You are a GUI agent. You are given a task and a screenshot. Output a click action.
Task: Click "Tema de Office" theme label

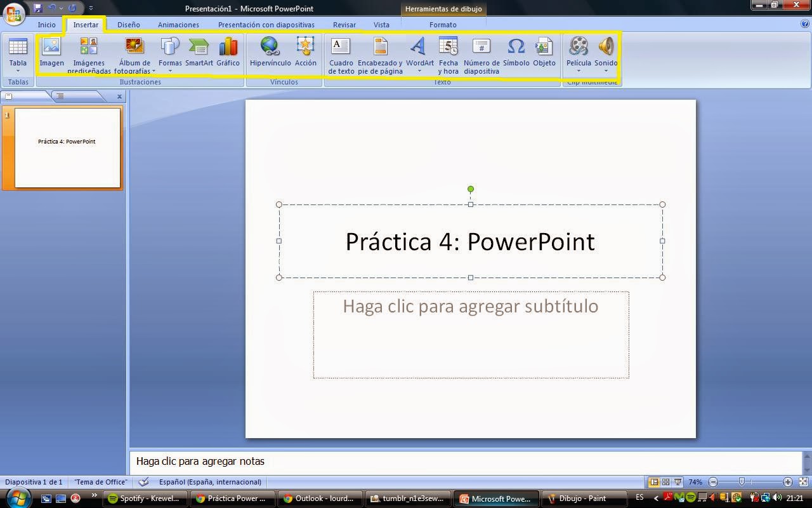coord(101,482)
